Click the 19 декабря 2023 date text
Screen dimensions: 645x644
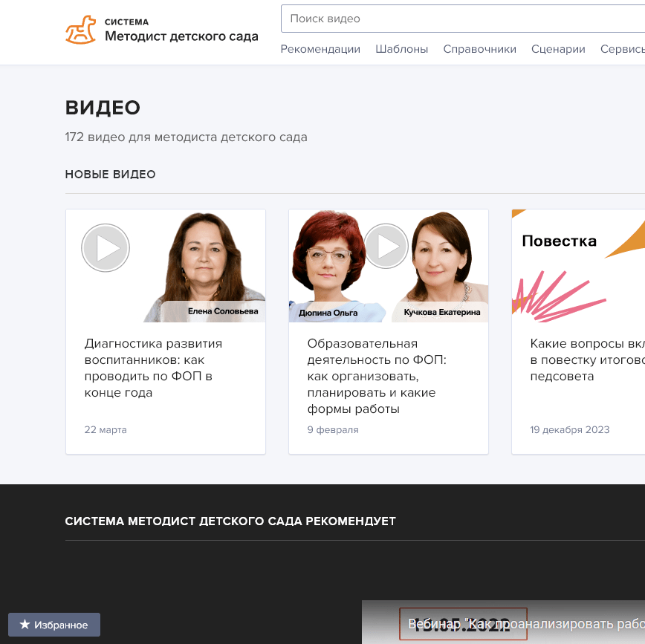click(570, 430)
